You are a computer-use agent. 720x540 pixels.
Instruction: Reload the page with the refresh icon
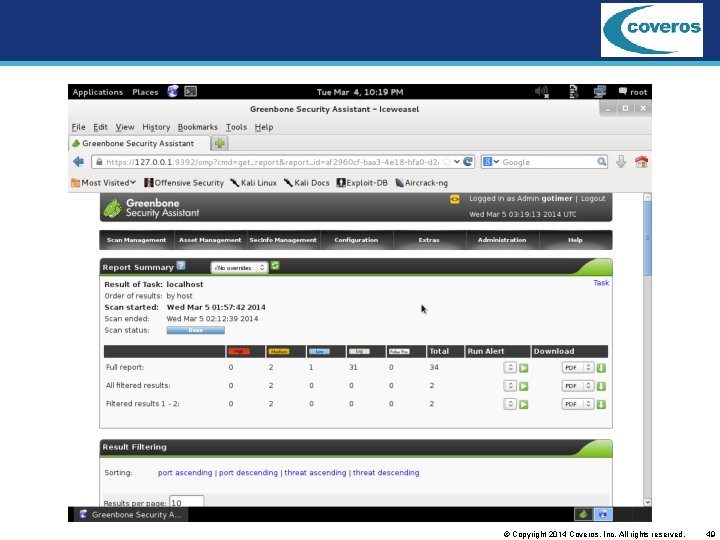468,162
